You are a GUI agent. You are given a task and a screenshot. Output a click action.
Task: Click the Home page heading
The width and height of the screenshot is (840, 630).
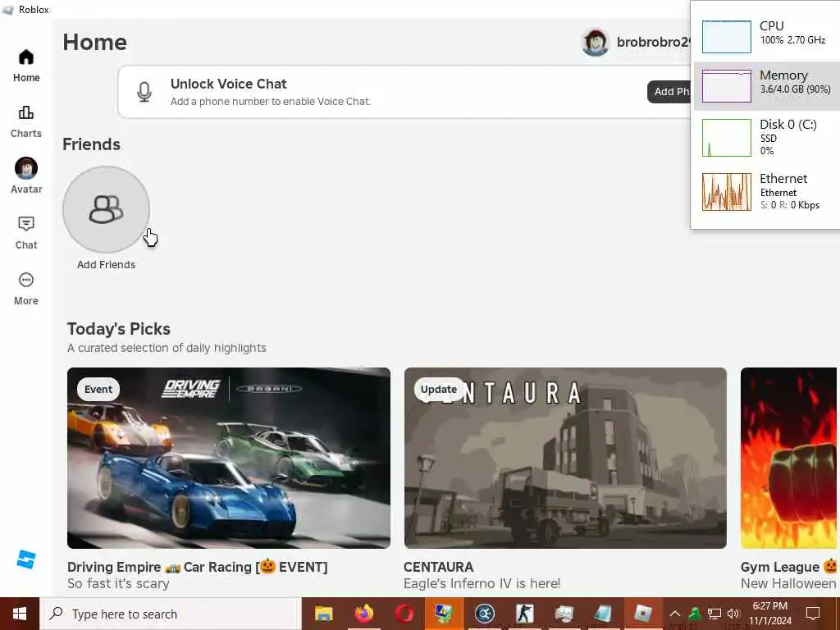pyautogui.click(x=95, y=43)
